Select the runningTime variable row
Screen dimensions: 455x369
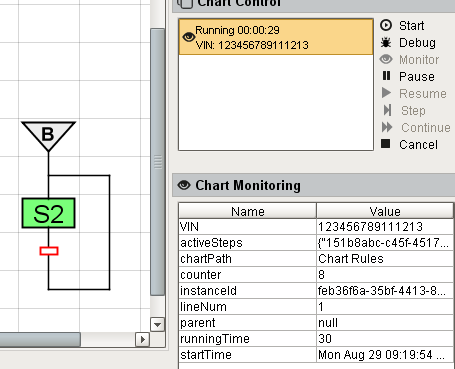(316, 339)
